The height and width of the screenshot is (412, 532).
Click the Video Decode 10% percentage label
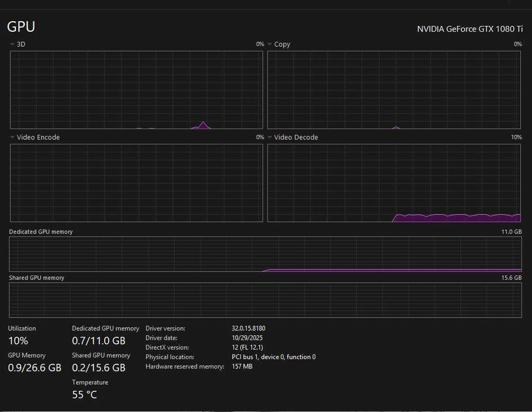pos(517,137)
